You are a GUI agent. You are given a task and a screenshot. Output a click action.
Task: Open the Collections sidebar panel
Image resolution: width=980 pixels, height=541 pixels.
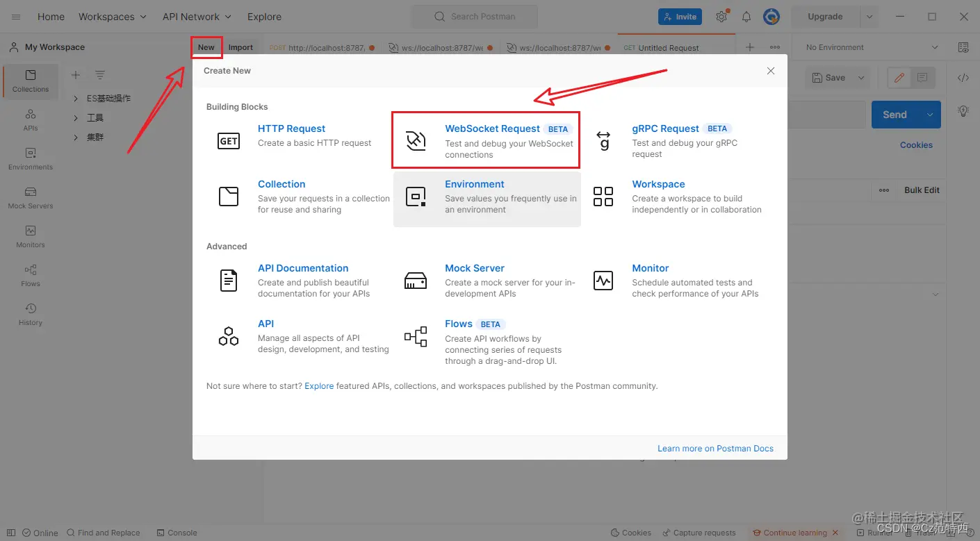(x=31, y=81)
